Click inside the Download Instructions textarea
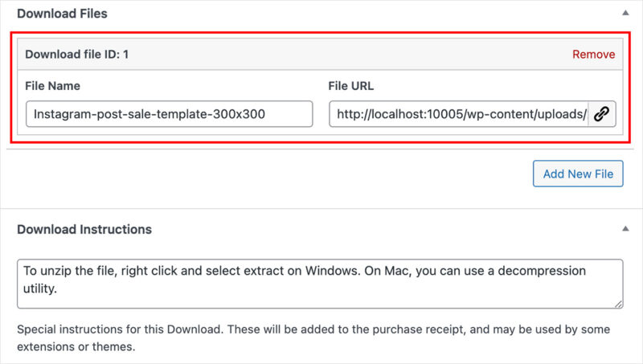The width and height of the screenshot is (643, 364). pos(320,284)
